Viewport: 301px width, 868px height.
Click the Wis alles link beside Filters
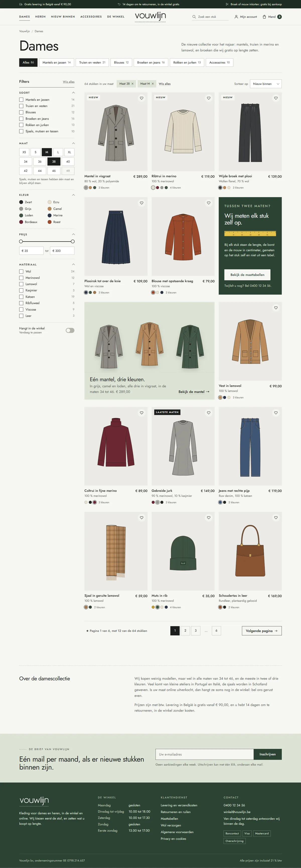(68, 82)
